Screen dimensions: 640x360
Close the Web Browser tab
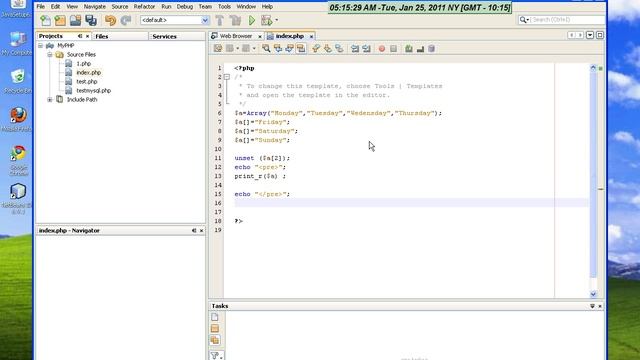coord(260,36)
